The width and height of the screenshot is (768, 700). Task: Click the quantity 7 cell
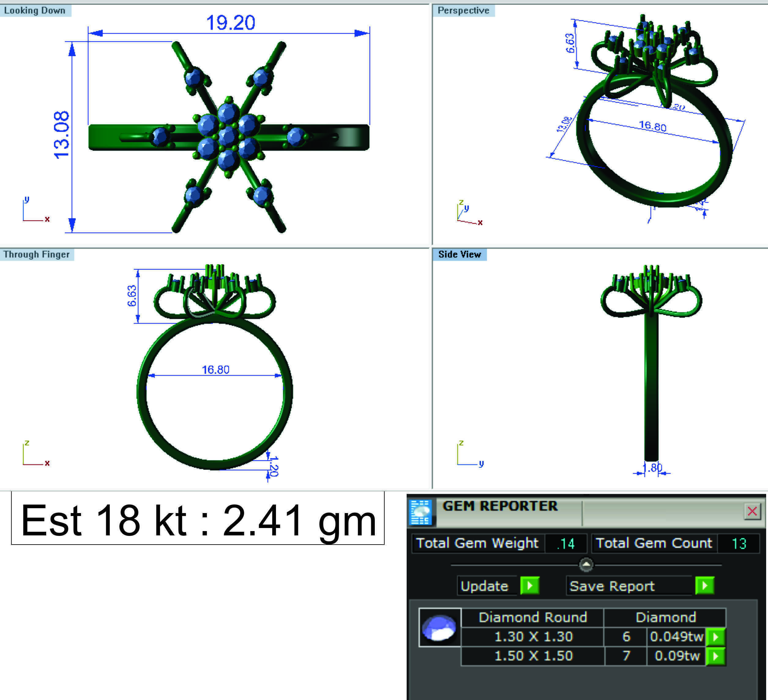pos(626,656)
